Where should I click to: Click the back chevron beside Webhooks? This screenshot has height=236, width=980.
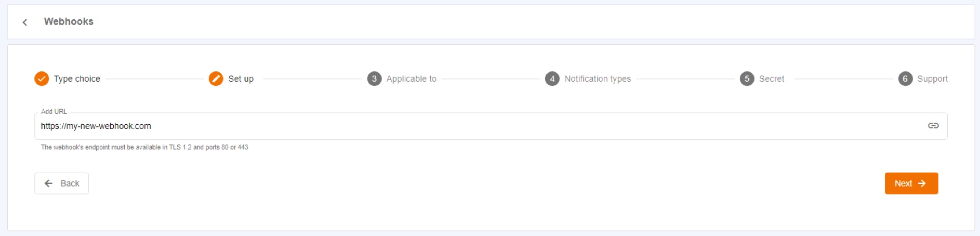[x=24, y=22]
